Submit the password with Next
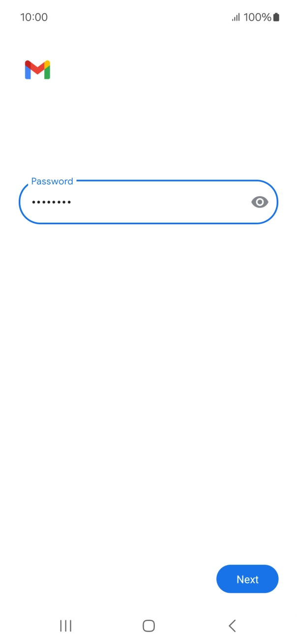 (x=247, y=579)
